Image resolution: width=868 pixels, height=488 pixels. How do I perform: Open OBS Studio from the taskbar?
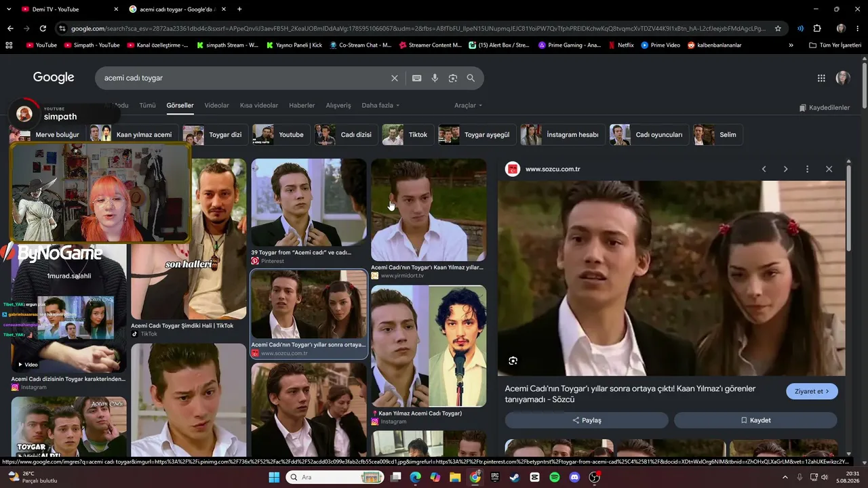595,477
